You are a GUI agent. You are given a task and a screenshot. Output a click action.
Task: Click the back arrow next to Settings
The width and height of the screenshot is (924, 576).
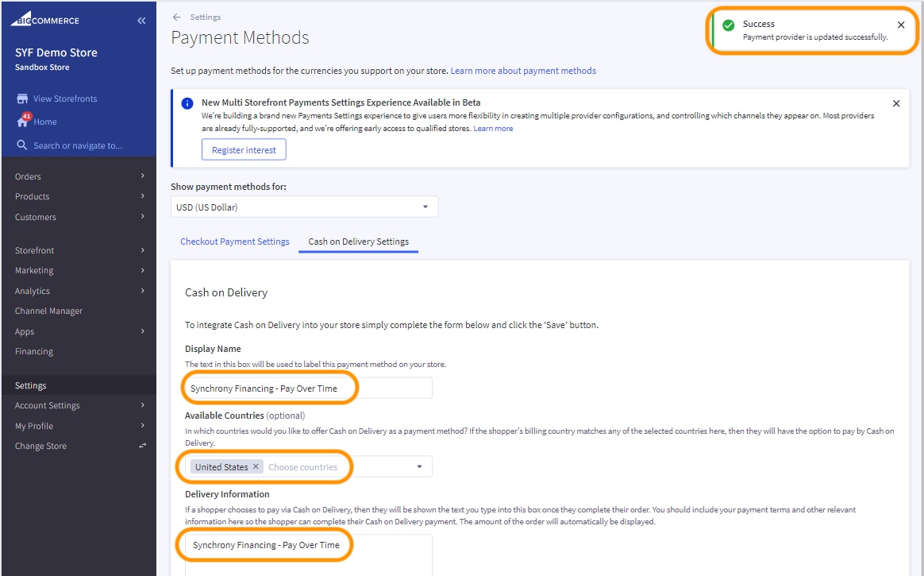[x=176, y=17]
